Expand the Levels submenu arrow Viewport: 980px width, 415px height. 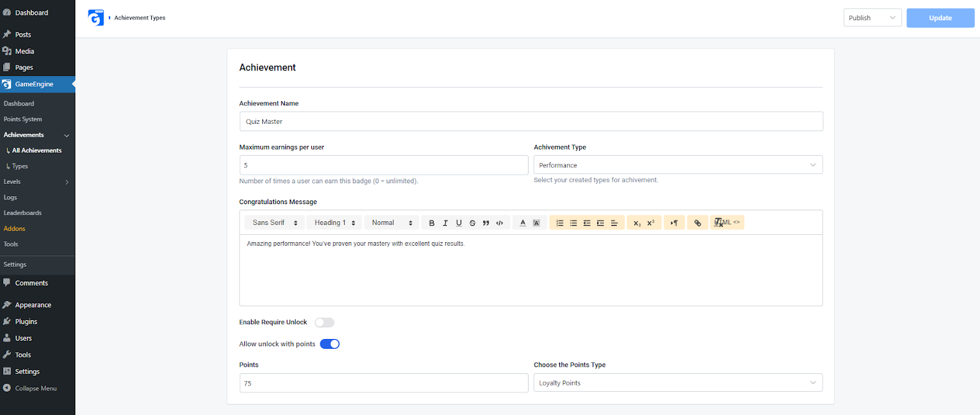click(67, 182)
